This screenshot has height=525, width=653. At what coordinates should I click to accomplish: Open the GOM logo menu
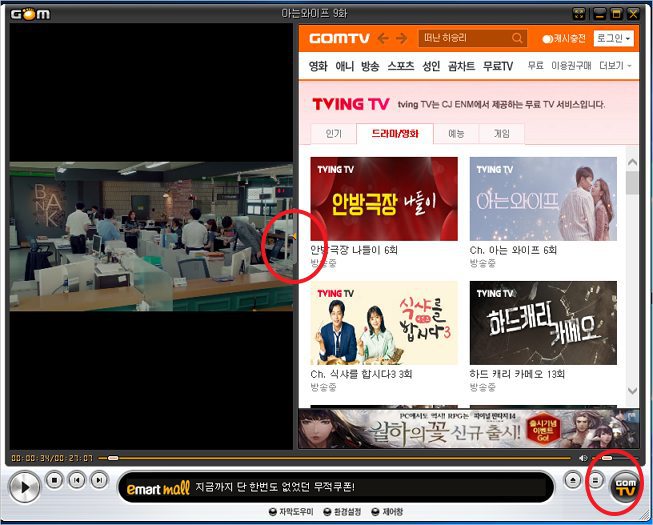[x=29, y=13]
